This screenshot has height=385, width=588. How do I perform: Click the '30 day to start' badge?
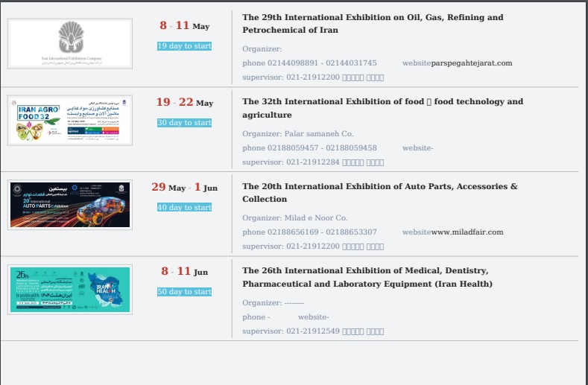(184, 123)
